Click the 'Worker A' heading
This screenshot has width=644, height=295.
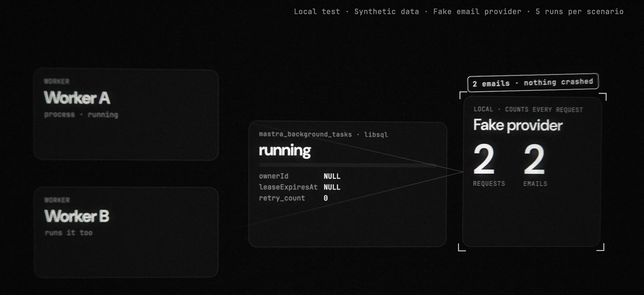tap(77, 98)
